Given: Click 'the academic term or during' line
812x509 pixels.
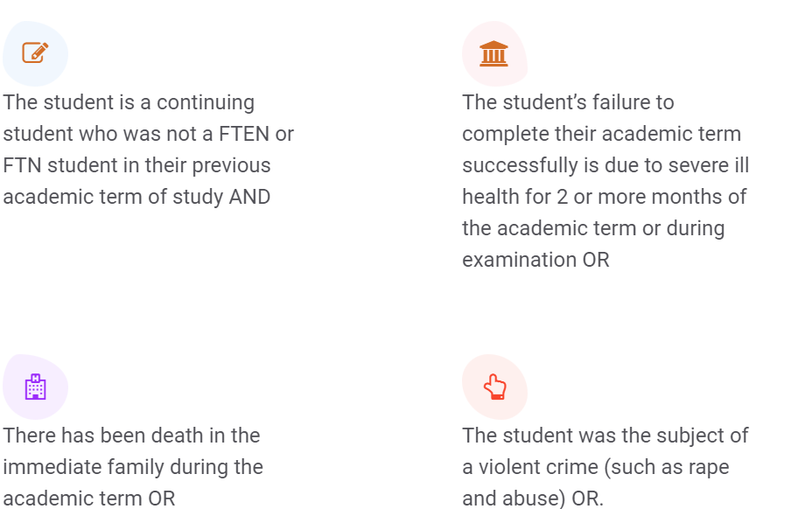Looking at the screenshot, I should (x=593, y=228).
